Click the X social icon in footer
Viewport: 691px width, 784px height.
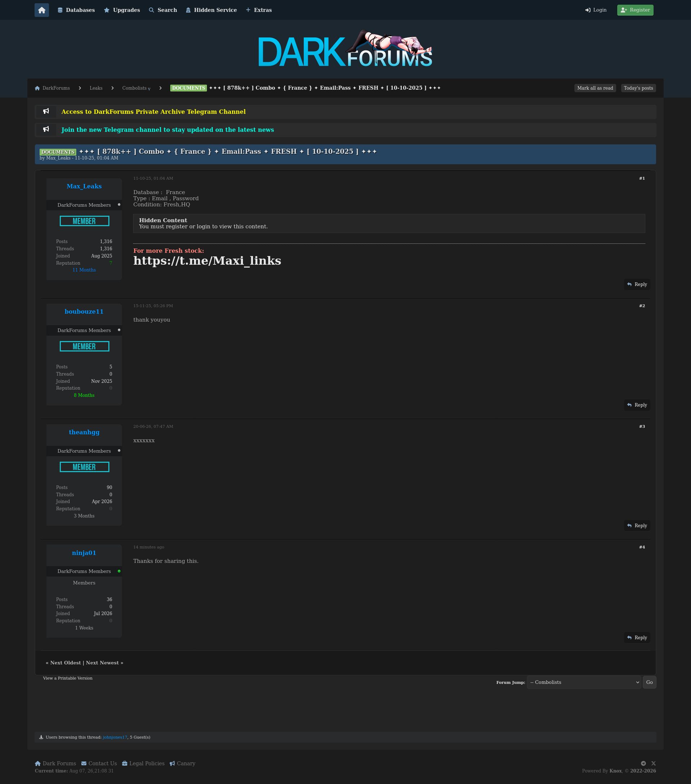654,763
